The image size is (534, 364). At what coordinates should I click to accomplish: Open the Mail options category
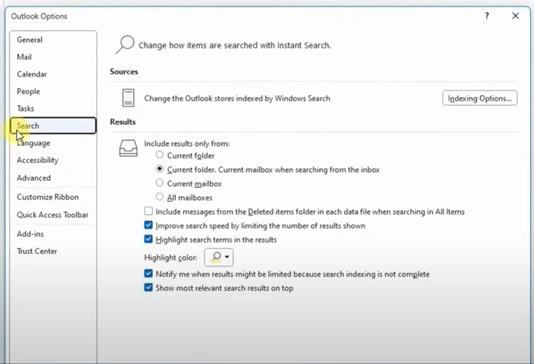pyautogui.click(x=24, y=57)
